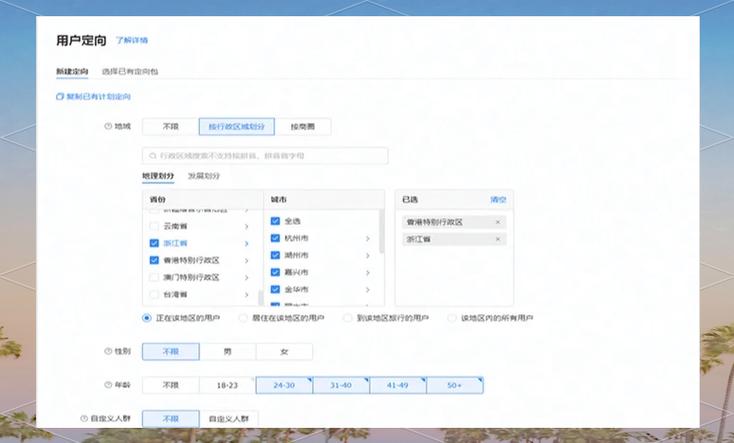Open the 了解详情 link
The height and width of the screenshot is (443, 734).
click(x=132, y=40)
